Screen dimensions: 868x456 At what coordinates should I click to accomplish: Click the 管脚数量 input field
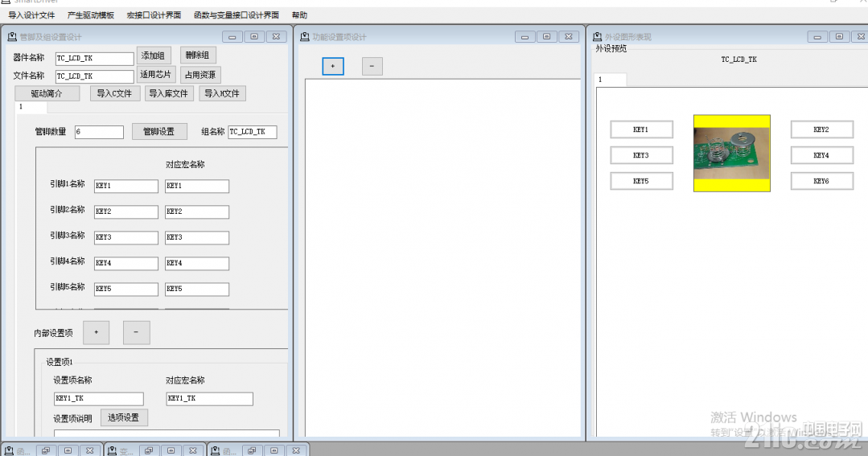(99, 132)
